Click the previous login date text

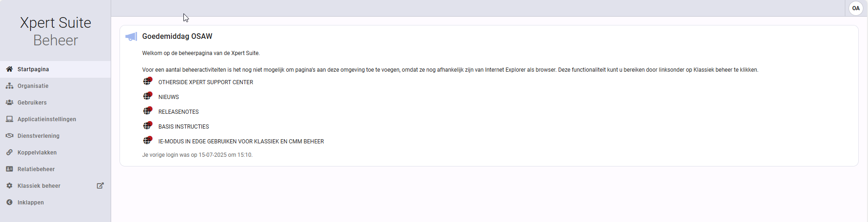point(197,155)
